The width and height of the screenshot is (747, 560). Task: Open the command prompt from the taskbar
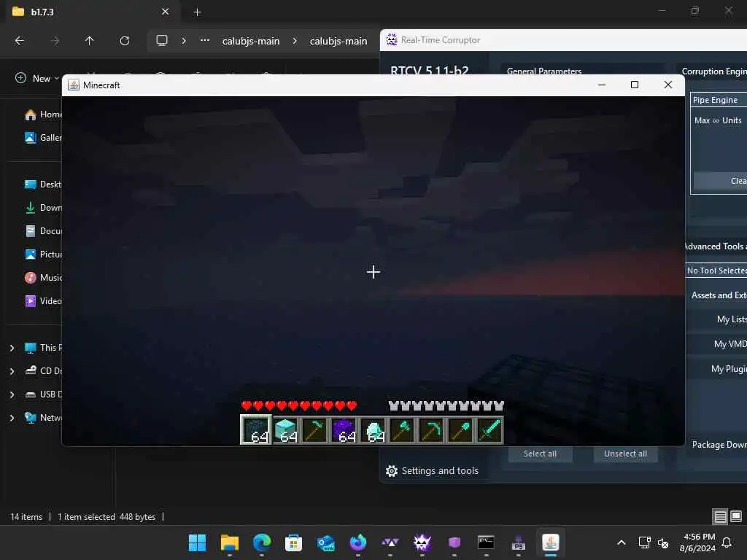(x=486, y=542)
